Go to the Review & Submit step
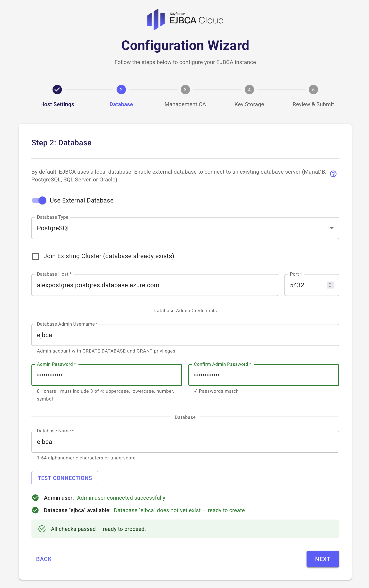 pos(313,104)
